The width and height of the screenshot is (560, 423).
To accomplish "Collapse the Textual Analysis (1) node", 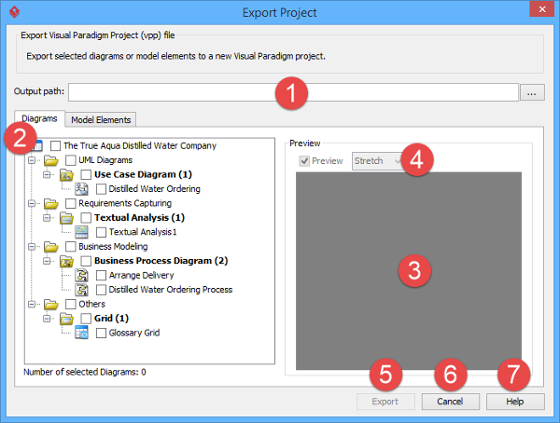I will (x=47, y=218).
